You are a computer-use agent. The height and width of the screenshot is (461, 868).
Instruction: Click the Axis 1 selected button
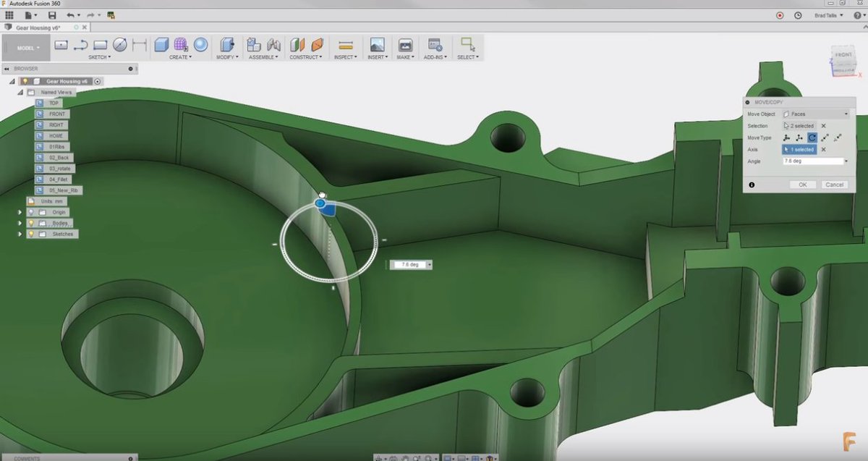pos(799,149)
